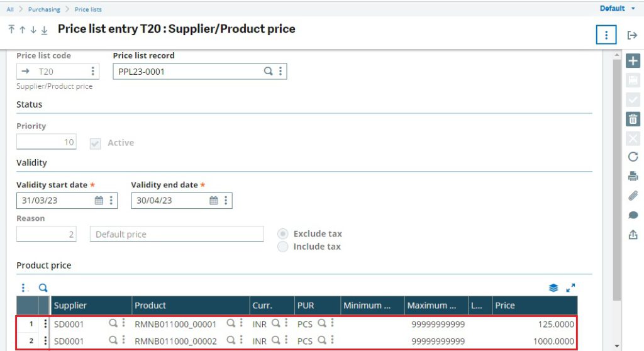Click the Supplier column header

[91, 305]
